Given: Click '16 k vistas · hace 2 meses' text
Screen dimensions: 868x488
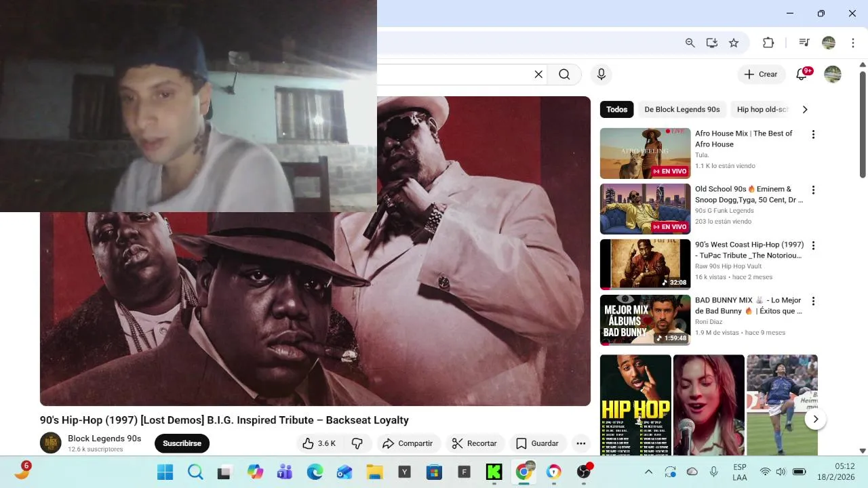Looking at the screenshot, I should (734, 277).
